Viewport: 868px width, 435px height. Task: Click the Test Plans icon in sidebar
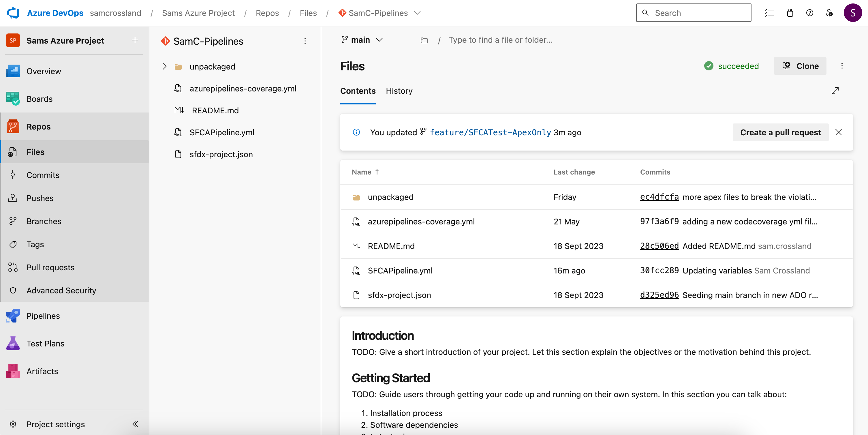(14, 343)
